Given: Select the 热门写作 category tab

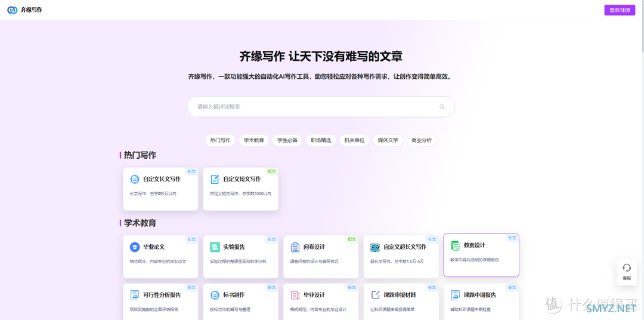Looking at the screenshot, I should point(221,140).
